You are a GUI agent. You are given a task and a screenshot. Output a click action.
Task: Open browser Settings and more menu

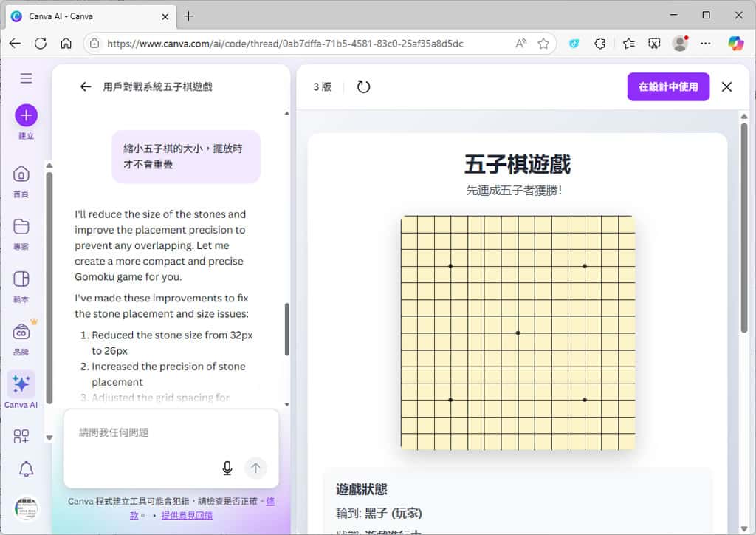705,44
